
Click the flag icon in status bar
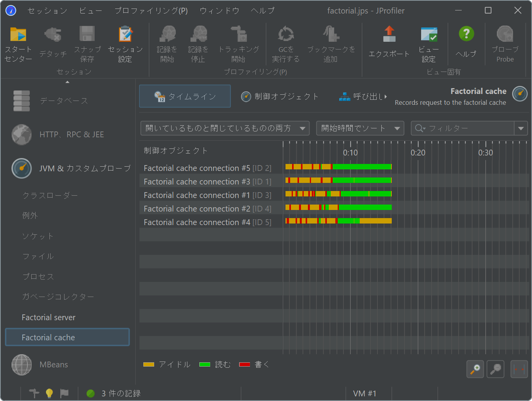tap(64, 393)
